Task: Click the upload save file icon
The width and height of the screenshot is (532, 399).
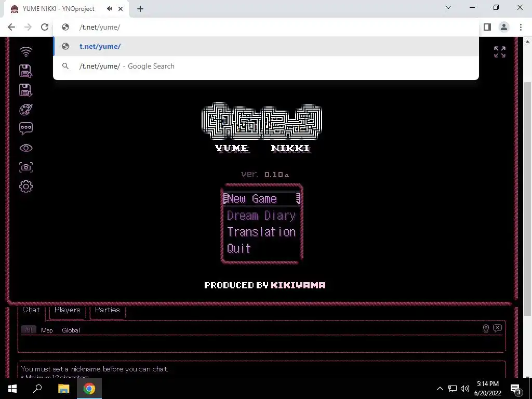Action: coord(26,71)
